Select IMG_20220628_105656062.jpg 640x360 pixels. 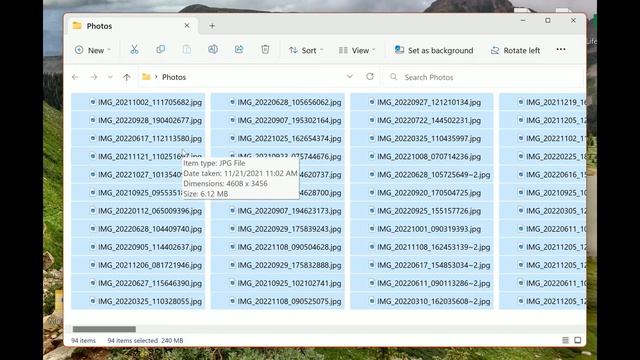(x=278, y=102)
